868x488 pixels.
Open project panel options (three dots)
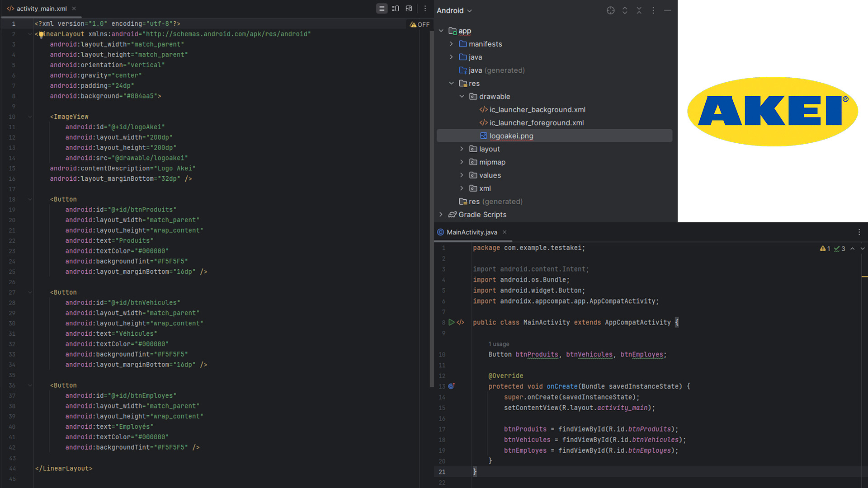coord(653,10)
